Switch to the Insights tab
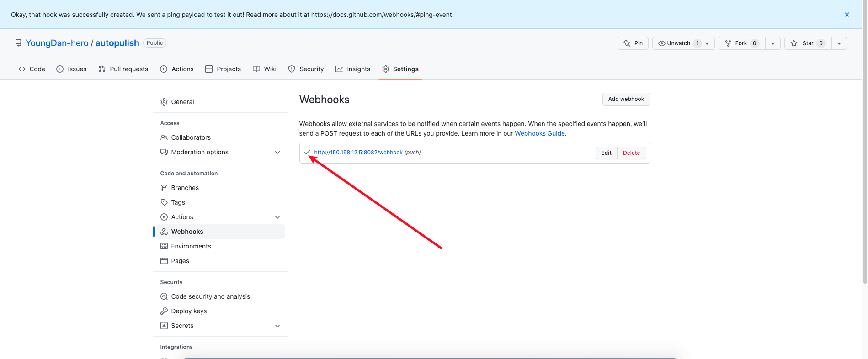Screen dimensions: 868x359 pos(353,69)
